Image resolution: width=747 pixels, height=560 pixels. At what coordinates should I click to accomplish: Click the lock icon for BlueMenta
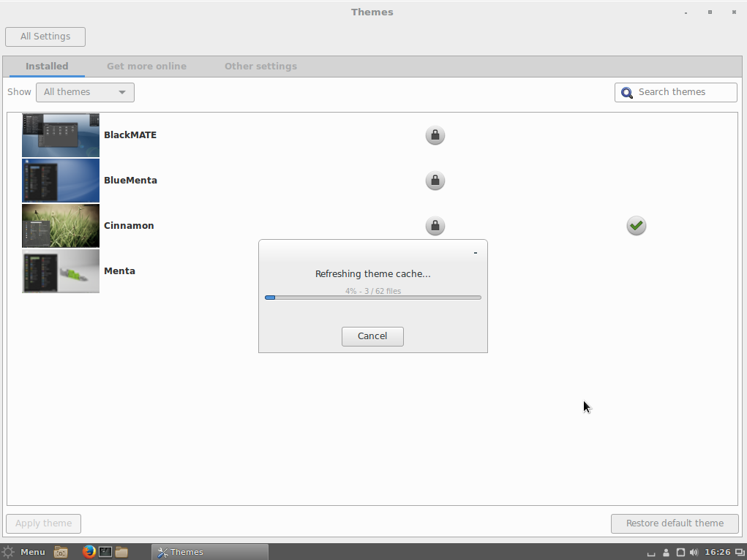click(x=435, y=181)
